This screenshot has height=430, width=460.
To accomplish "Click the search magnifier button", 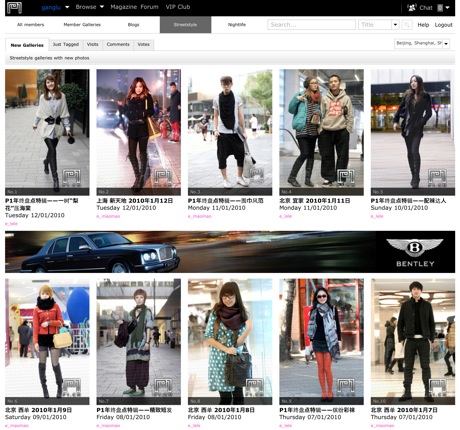I will coord(407,25).
